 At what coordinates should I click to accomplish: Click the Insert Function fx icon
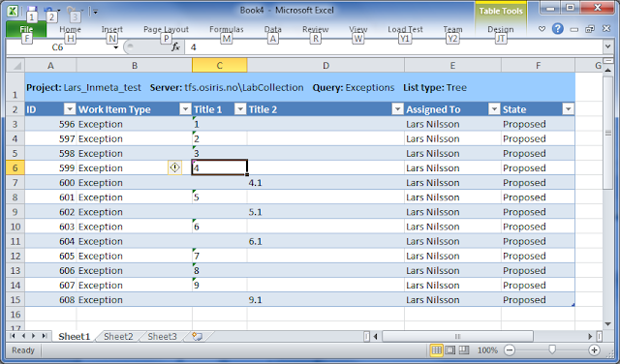175,47
